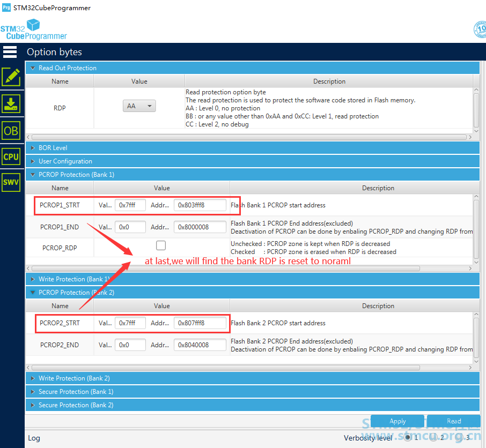The width and height of the screenshot is (486, 448).
Task: Click the PCROP2_STRT name cell
Action: (60, 323)
